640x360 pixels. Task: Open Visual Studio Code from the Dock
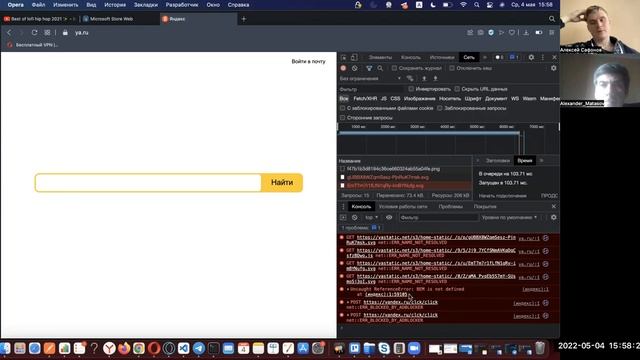[184, 348]
